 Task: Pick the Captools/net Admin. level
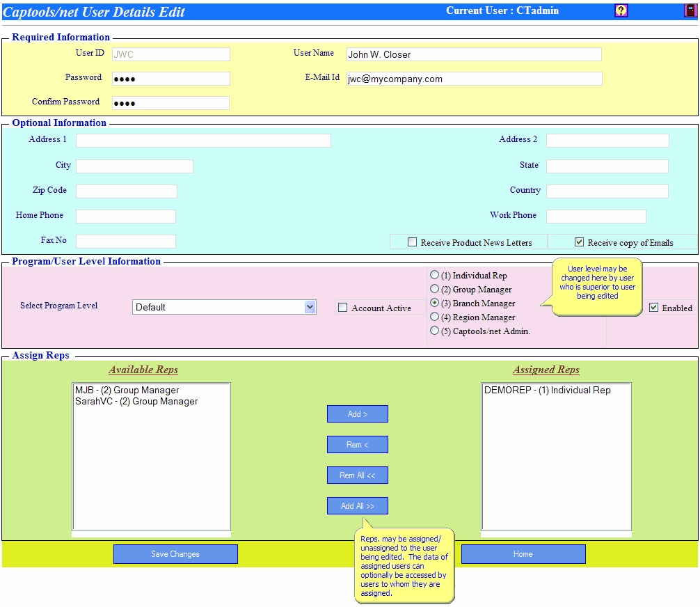pyautogui.click(x=435, y=331)
